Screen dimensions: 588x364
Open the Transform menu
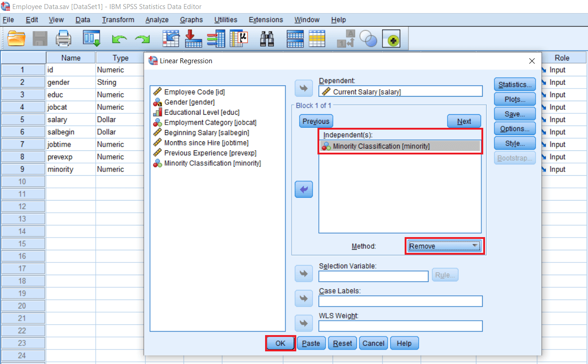(118, 20)
